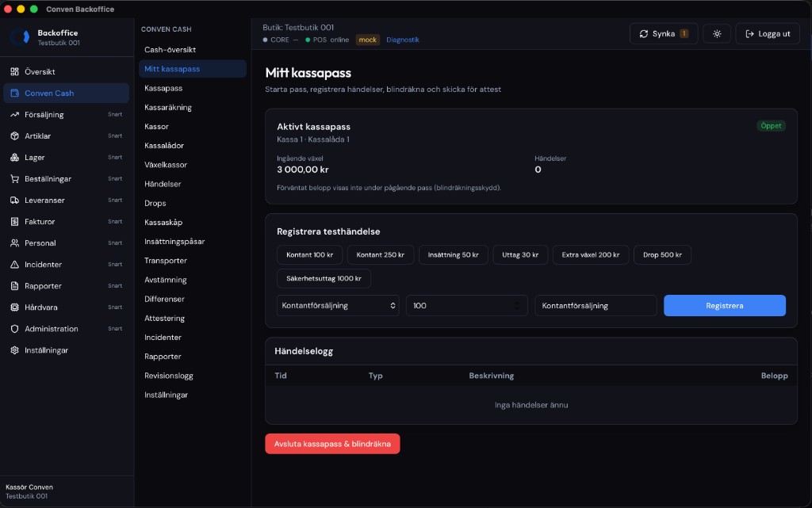This screenshot has height=508, width=812.
Task: Click Logga ut button
Action: click(x=768, y=33)
